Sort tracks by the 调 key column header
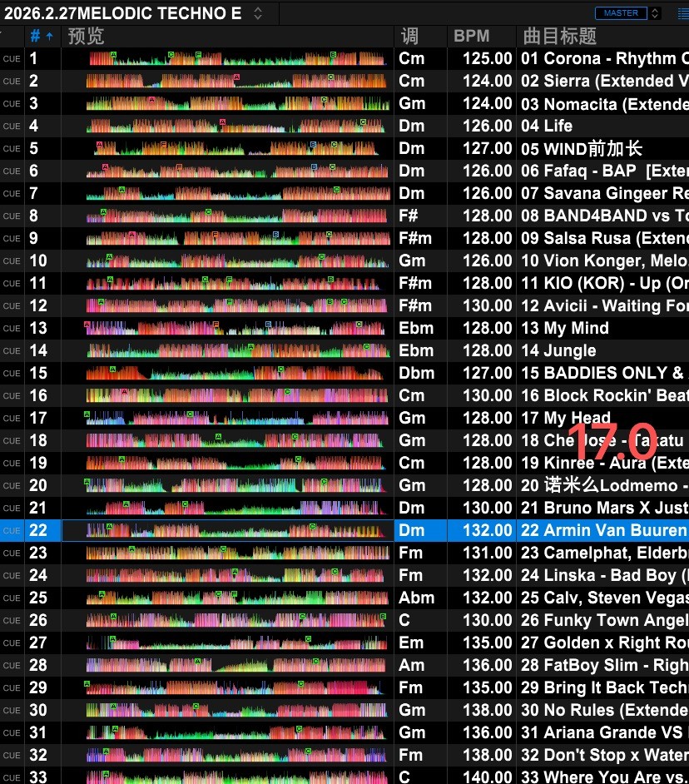The width and height of the screenshot is (689, 784). click(x=409, y=37)
